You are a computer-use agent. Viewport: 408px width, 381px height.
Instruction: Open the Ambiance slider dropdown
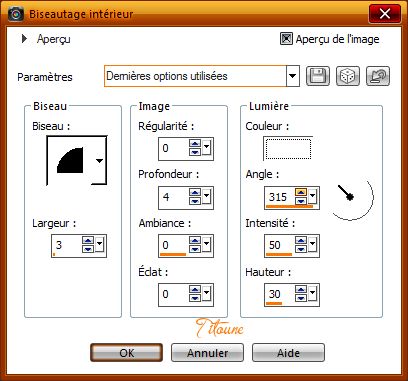[206, 244]
